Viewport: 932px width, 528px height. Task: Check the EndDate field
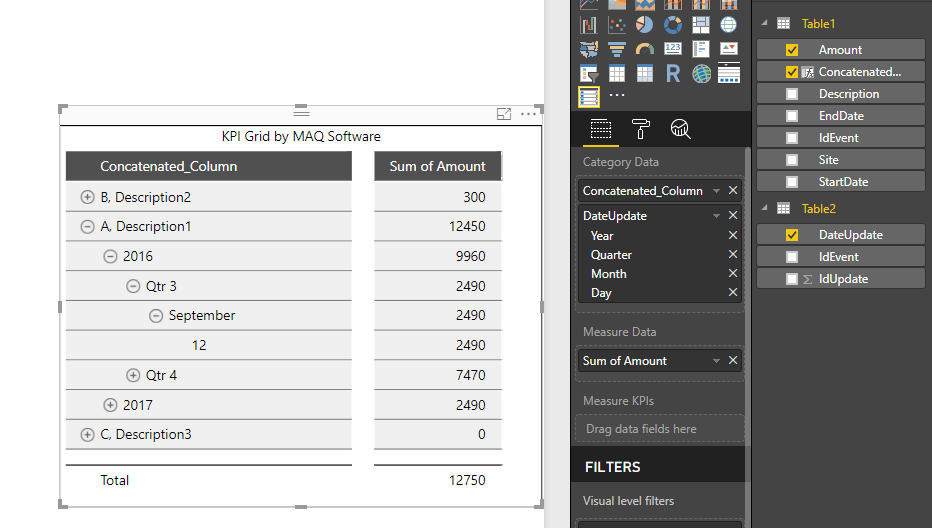coord(792,116)
